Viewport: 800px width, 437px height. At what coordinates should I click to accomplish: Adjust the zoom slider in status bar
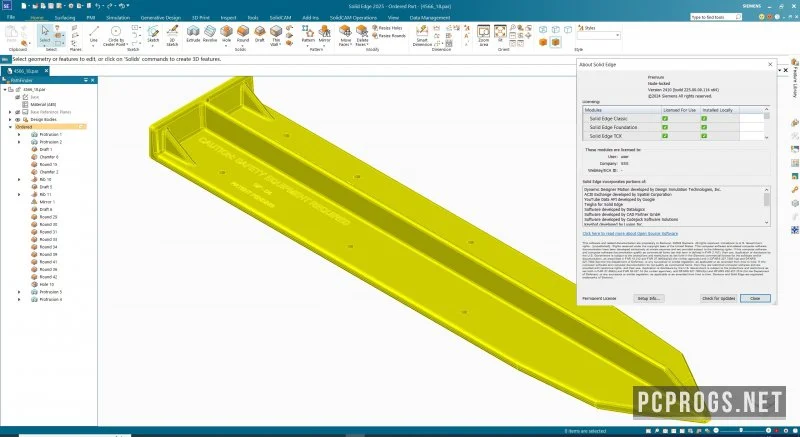point(741,431)
